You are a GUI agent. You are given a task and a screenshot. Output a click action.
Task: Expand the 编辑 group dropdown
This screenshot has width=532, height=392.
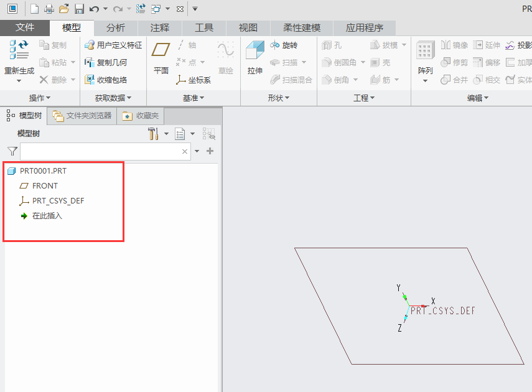pos(478,98)
